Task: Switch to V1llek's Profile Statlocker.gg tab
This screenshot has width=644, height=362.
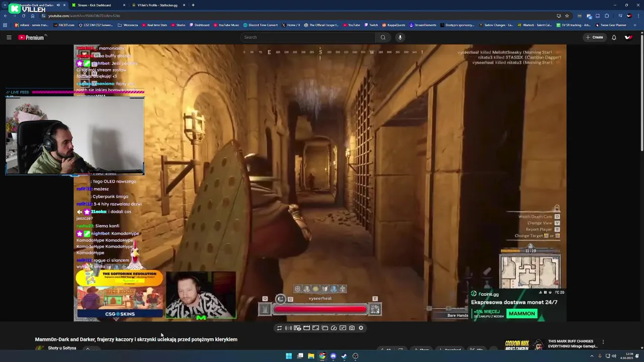Action: pyautogui.click(x=157, y=5)
